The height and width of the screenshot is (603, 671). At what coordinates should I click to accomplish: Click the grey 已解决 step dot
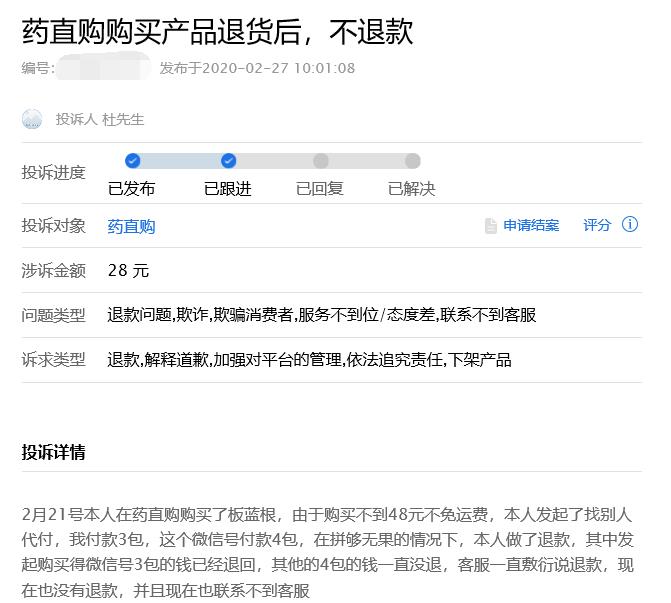click(412, 161)
